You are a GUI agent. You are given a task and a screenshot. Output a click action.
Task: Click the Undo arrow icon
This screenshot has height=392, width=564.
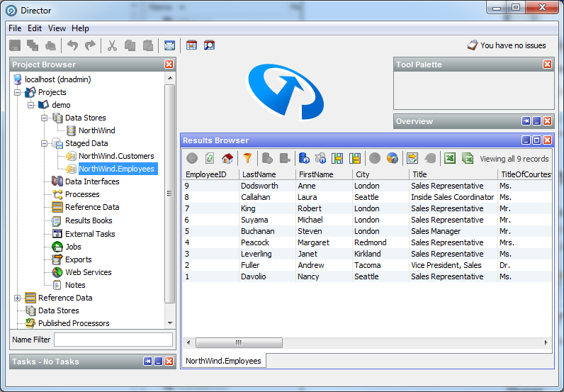coord(73,45)
